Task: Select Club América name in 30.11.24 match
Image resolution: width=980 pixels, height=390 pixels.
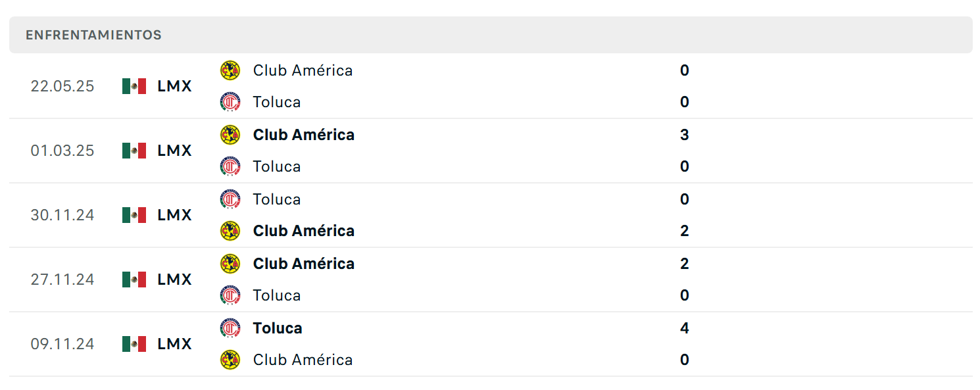Action: coord(304,231)
